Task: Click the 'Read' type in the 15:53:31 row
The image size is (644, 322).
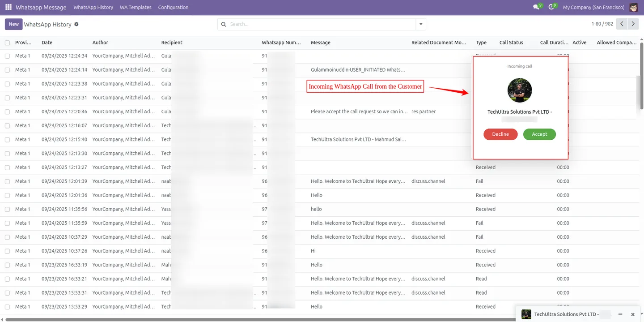Action: click(481, 293)
